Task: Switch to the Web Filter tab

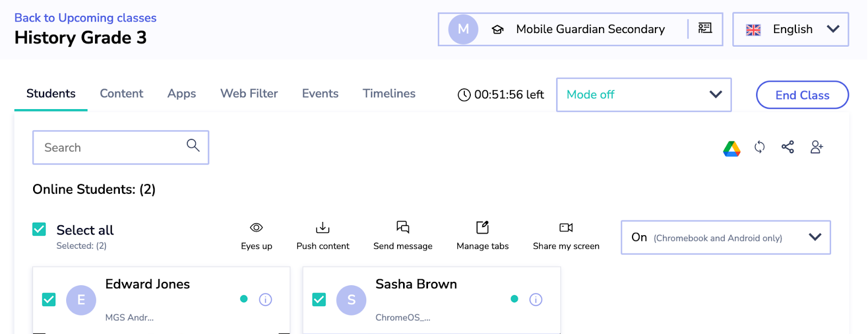Action: click(249, 94)
